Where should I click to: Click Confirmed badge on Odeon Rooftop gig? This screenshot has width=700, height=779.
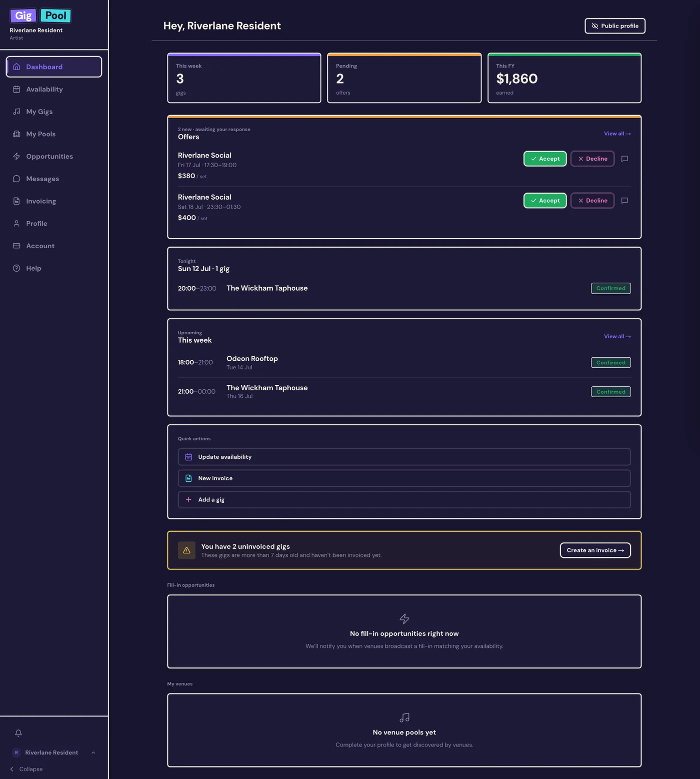tap(610, 363)
